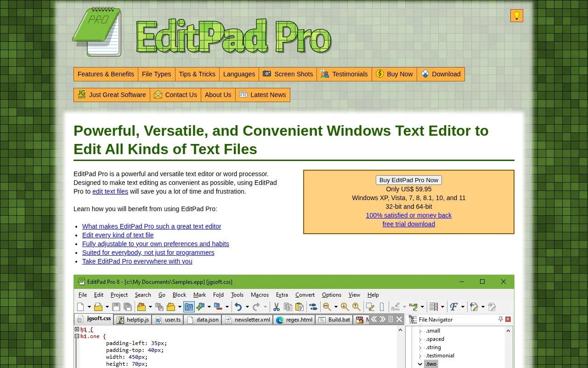This screenshot has width=588, height=368.
Task: Close the File Navigator with the red X
Action: pyautogui.click(x=508, y=319)
